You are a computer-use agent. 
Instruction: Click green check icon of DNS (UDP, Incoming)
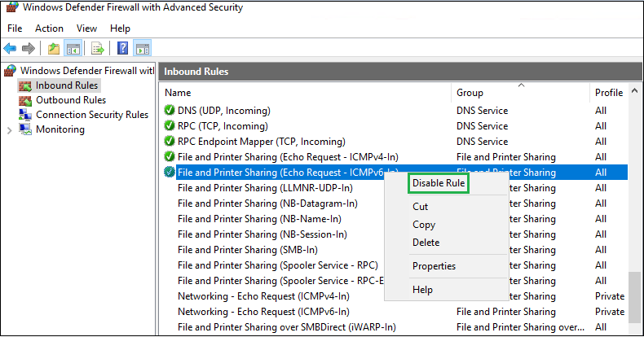pos(170,111)
